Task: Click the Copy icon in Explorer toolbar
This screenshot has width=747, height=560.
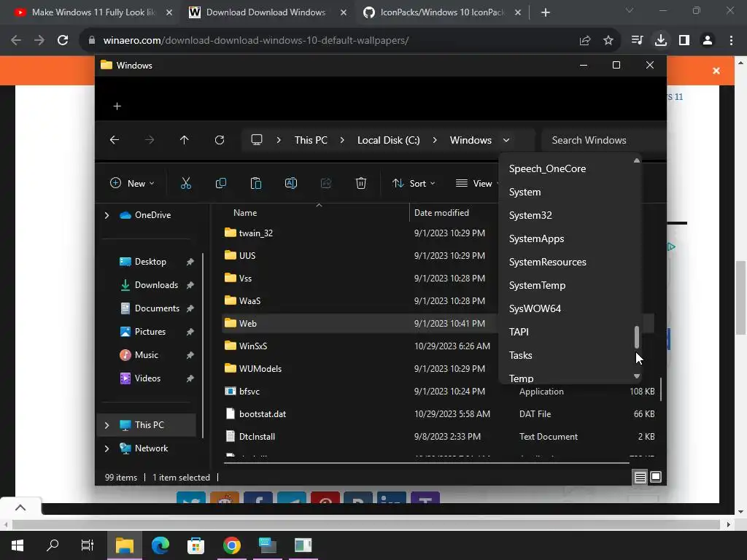Action: [220, 183]
